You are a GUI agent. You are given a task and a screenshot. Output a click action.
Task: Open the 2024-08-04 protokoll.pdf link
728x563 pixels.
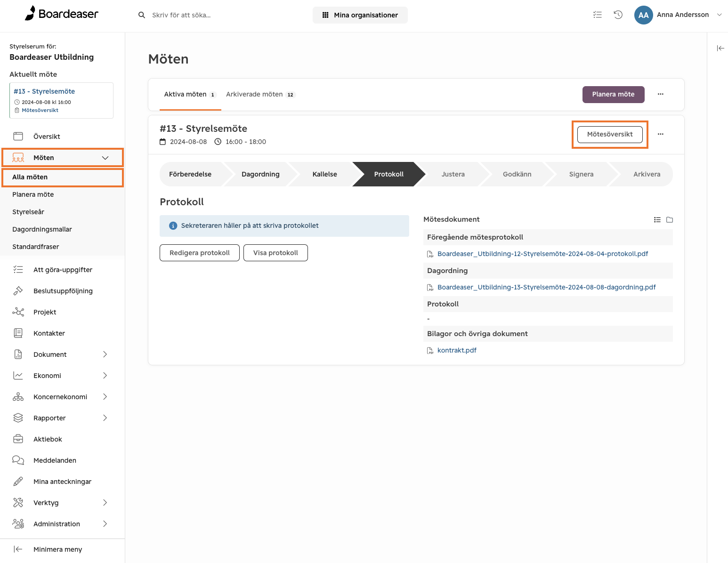coord(542,254)
